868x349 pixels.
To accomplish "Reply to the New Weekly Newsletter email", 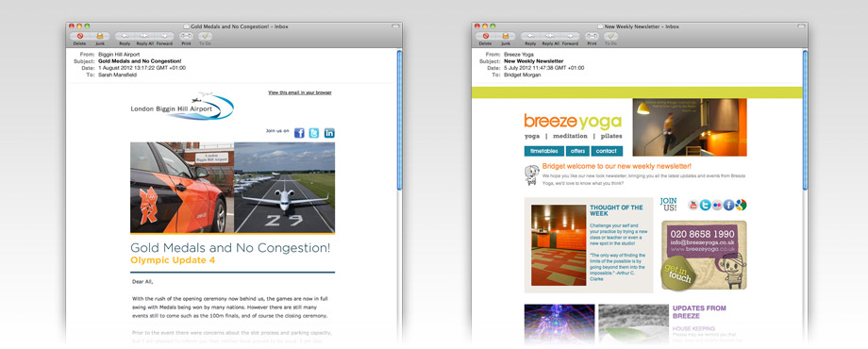I will 530,36.
